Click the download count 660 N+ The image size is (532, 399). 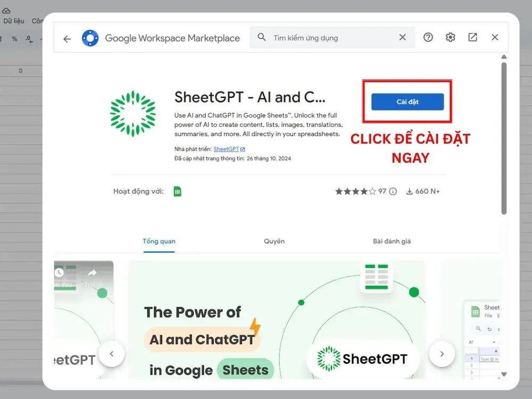[x=423, y=192]
